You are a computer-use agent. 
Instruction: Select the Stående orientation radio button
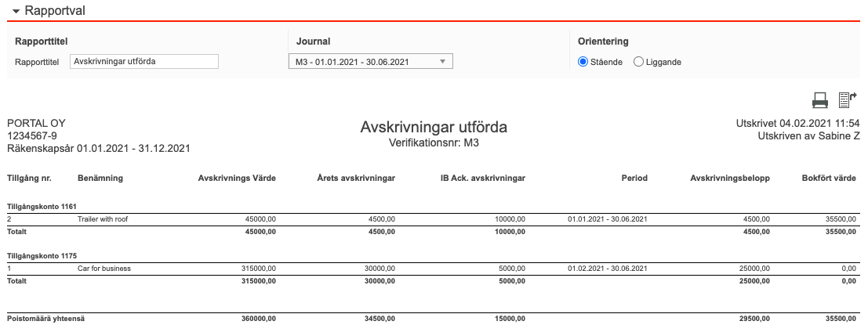tap(583, 62)
